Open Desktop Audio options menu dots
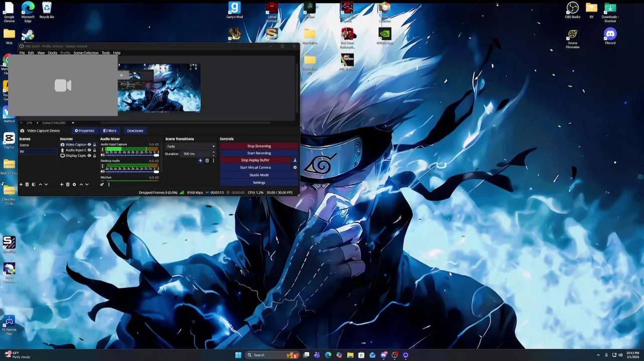Image resolution: width=644 pixels, height=361 pixels. (x=102, y=166)
